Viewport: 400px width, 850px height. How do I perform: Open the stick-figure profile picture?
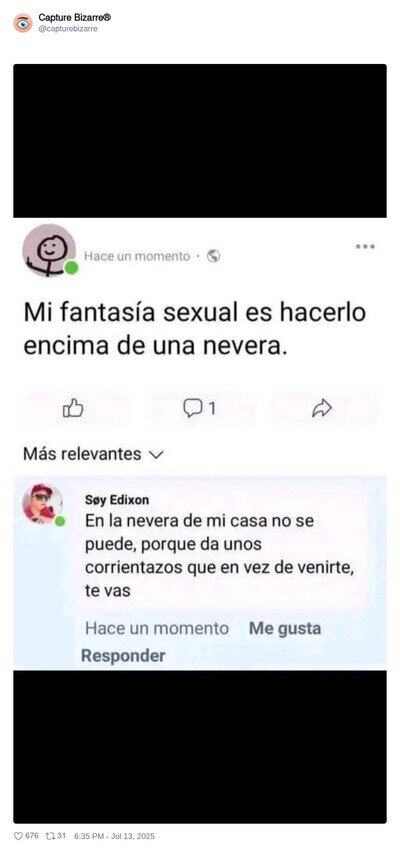pos(49,250)
